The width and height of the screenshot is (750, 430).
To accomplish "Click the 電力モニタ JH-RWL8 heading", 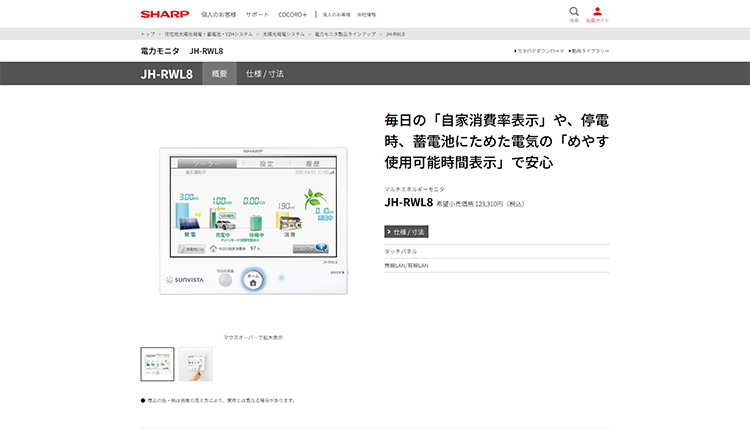I will [182, 51].
